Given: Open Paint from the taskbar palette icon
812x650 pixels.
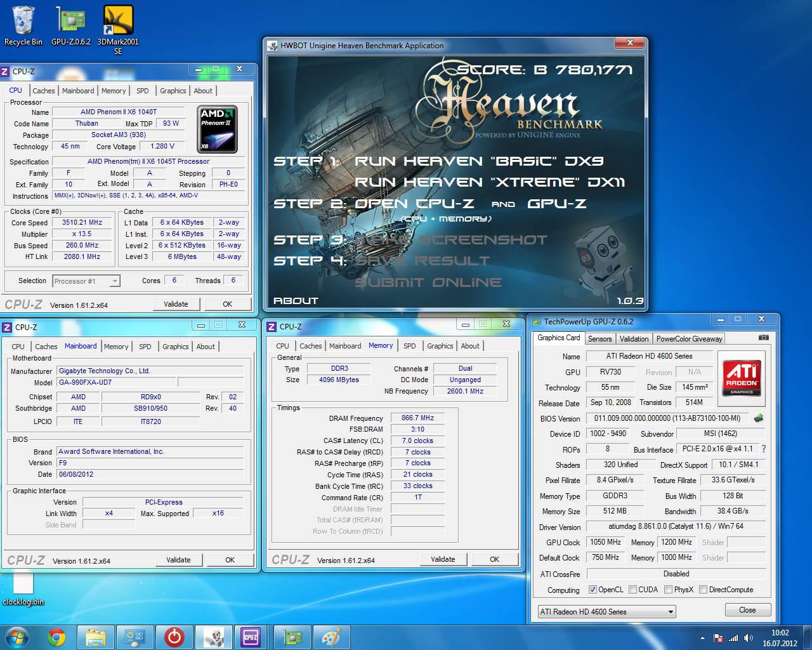Looking at the screenshot, I should click(x=331, y=637).
